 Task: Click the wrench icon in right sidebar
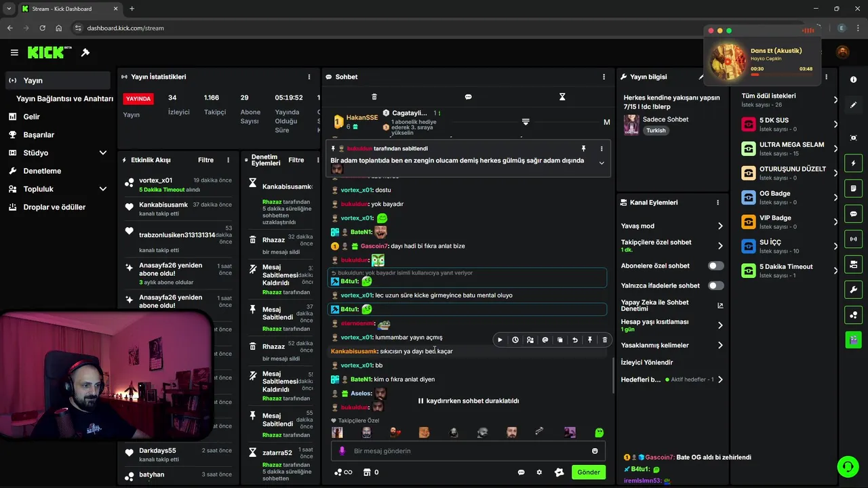[x=853, y=290]
